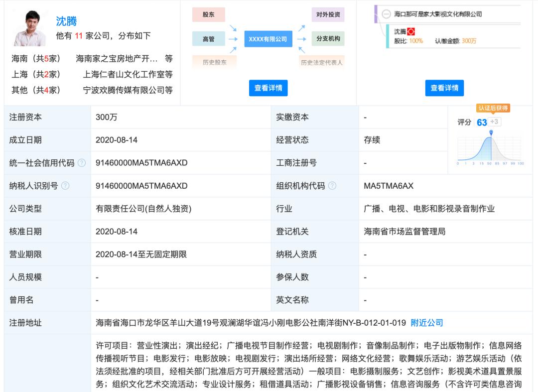538x392 pixels.
Task: Click the 人员规模 label cell
Action: [47, 277]
